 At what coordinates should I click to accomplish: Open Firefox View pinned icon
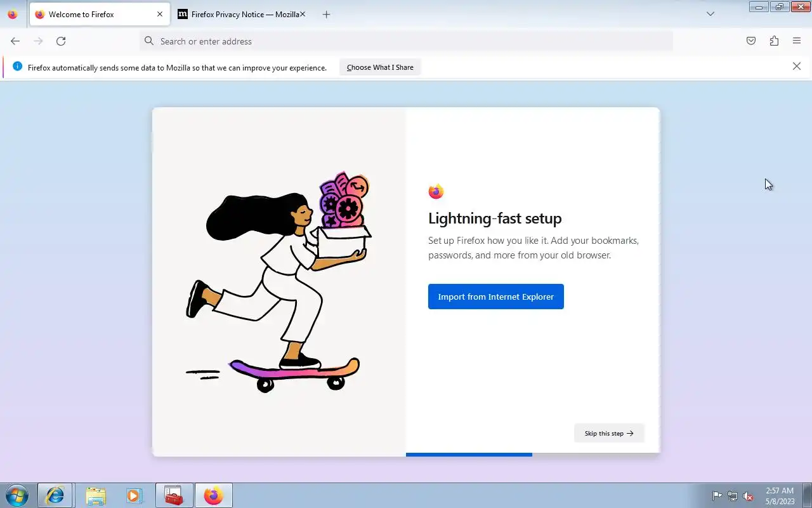12,14
